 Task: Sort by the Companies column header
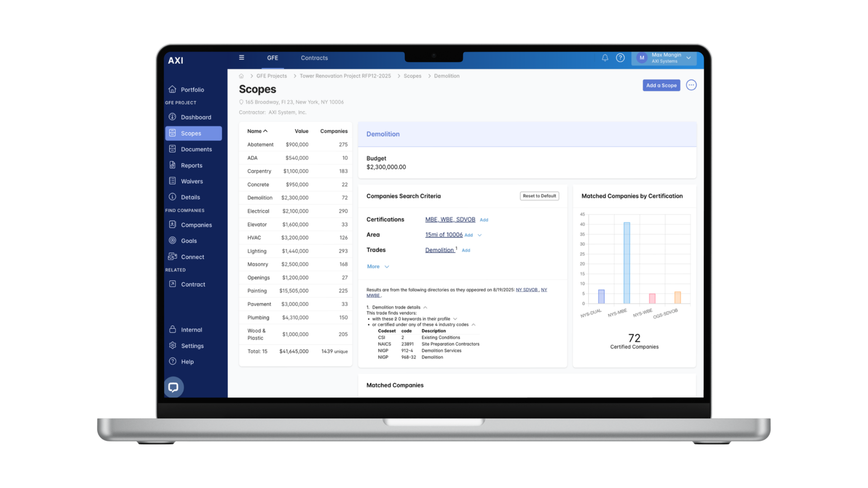(334, 131)
